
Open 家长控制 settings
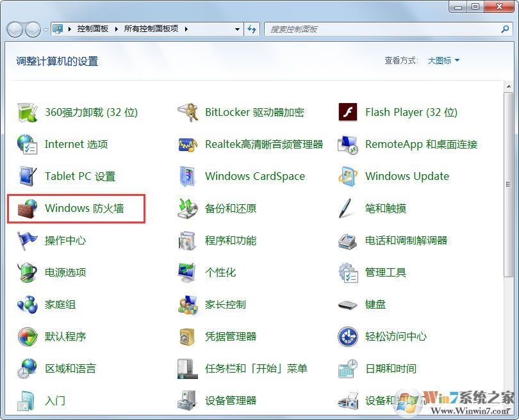click(x=227, y=304)
